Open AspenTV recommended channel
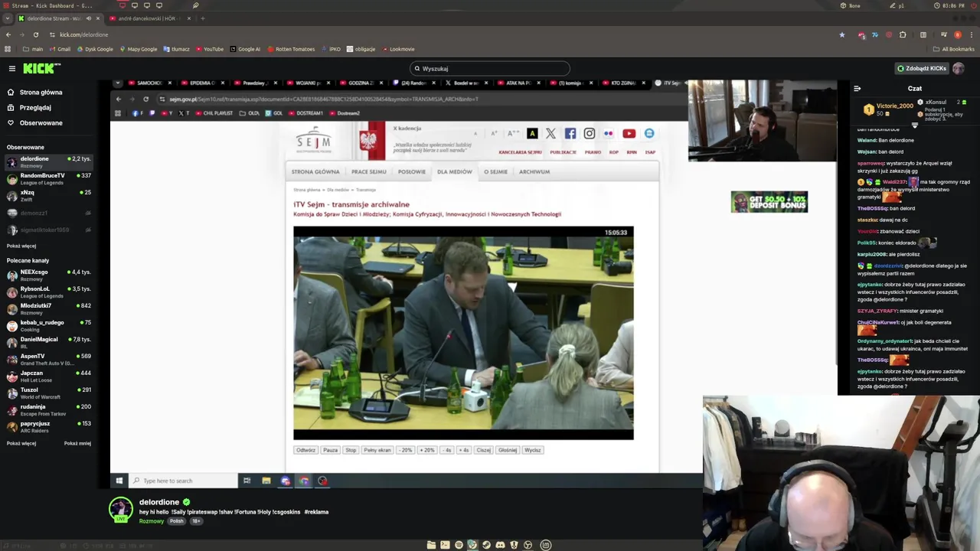 tap(49, 359)
